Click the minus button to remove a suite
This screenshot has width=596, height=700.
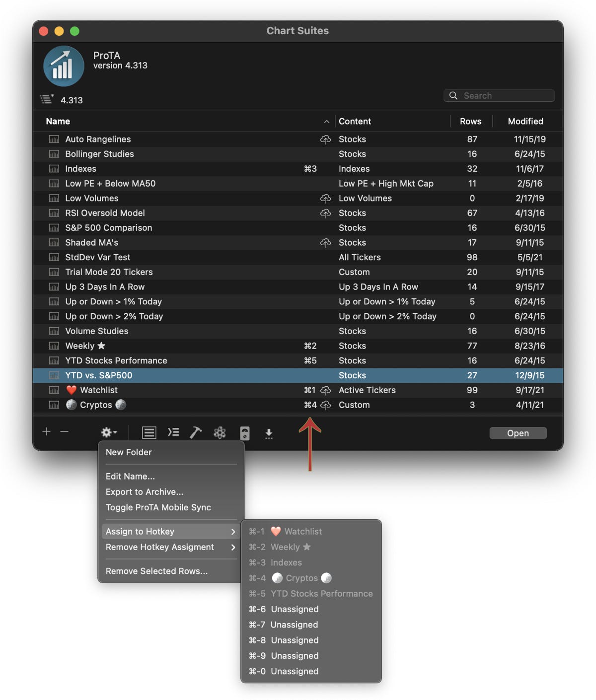pyautogui.click(x=64, y=432)
